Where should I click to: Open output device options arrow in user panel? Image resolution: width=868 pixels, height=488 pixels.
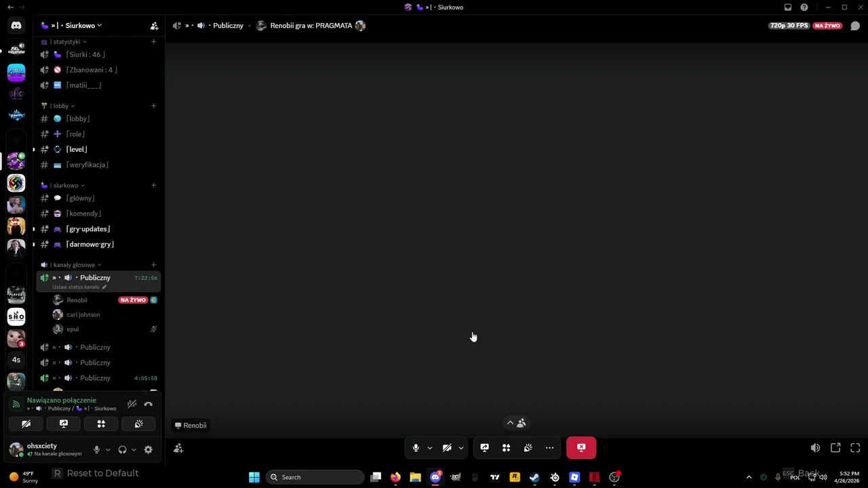[133, 449]
